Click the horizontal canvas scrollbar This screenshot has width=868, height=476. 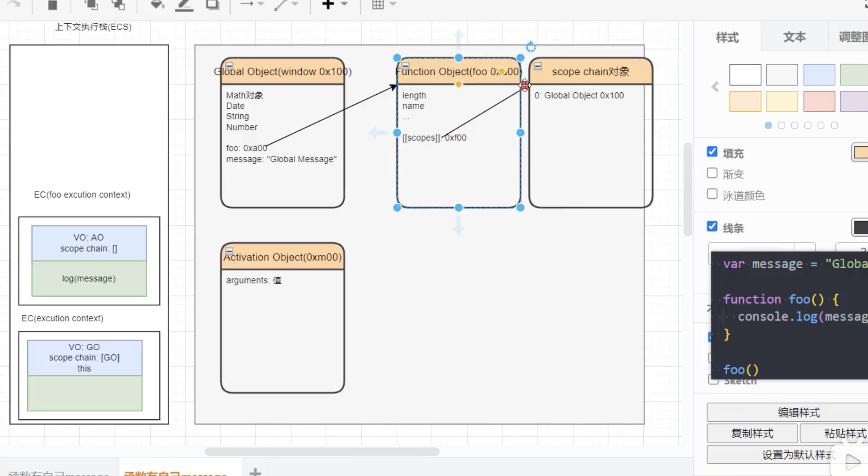(x=322, y=452)
